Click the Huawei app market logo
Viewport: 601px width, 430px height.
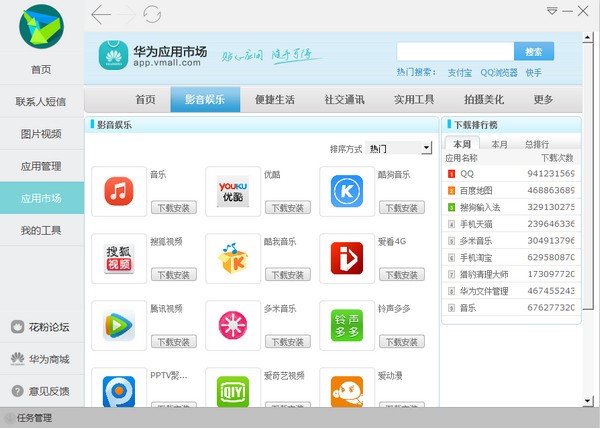coord(113,56)
